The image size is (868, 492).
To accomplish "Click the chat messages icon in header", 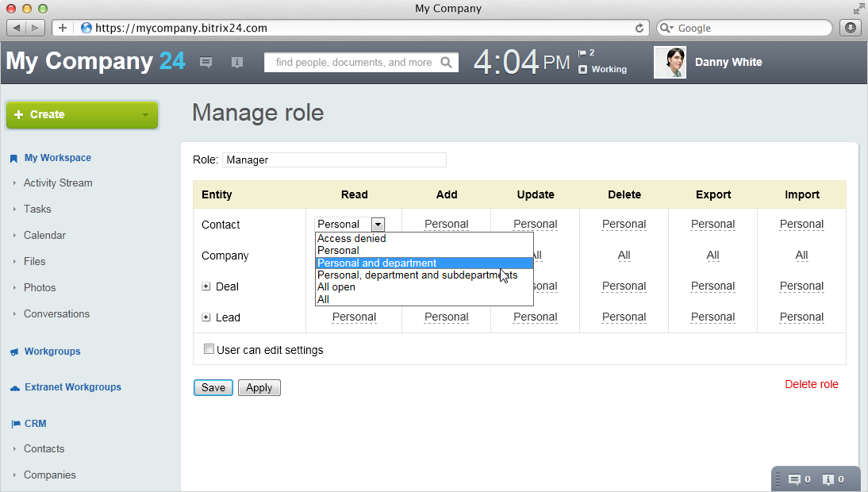I will (x=206, y=63).
